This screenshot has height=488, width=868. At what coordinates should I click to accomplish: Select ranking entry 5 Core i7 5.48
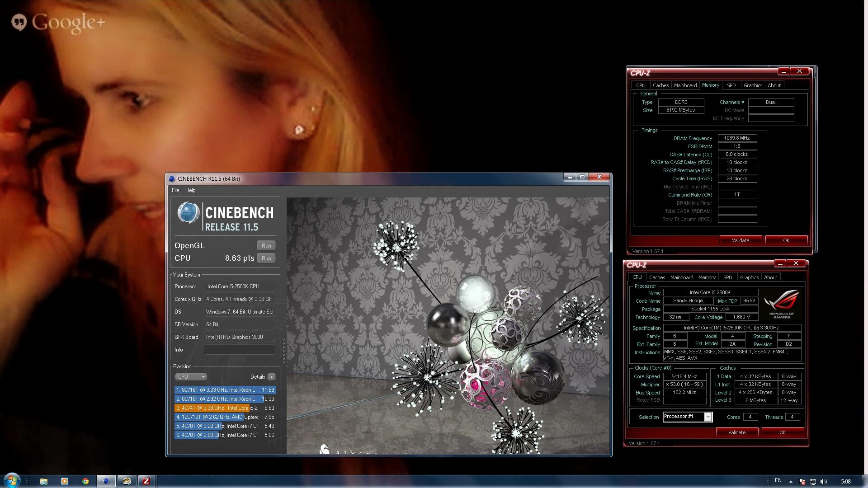pyautogui.click(x=225, y=426)
